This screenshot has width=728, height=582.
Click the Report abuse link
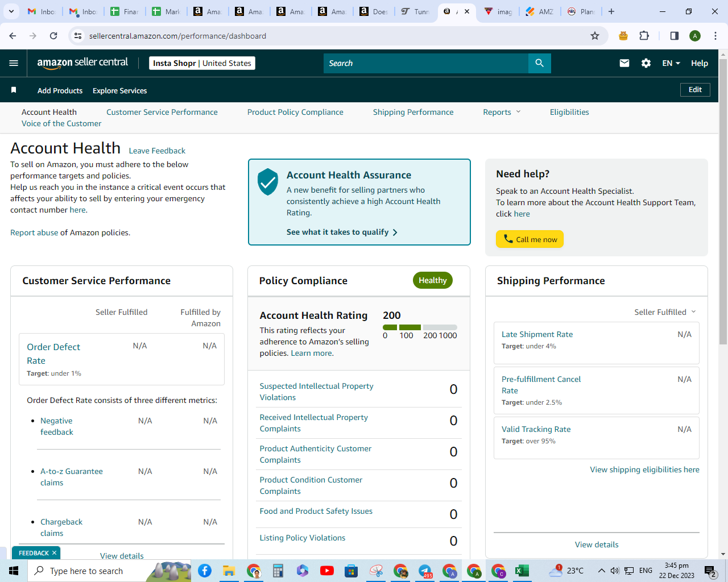pos(34,232)
